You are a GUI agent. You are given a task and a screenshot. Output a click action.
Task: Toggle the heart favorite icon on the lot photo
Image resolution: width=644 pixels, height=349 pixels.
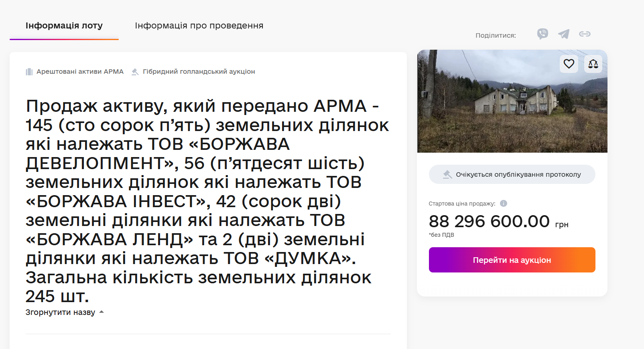[569, 64]
